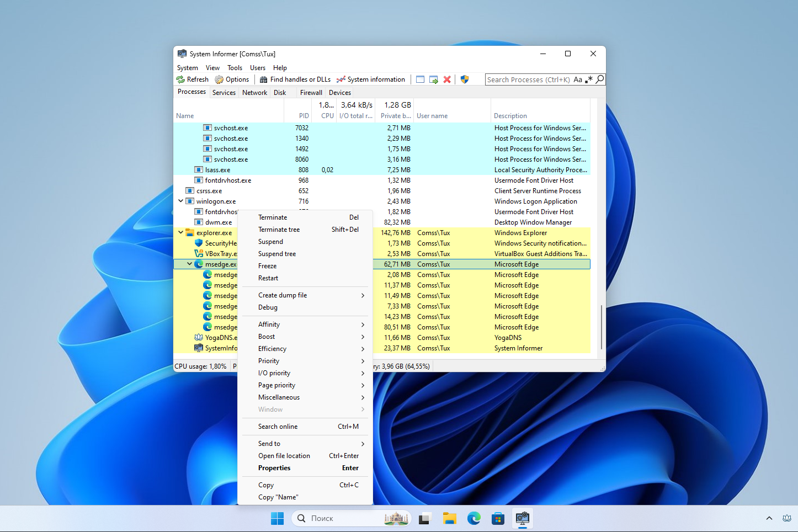Click the dwm.exe process icon
Screen dimensions: 798x532
click(199, 222)
